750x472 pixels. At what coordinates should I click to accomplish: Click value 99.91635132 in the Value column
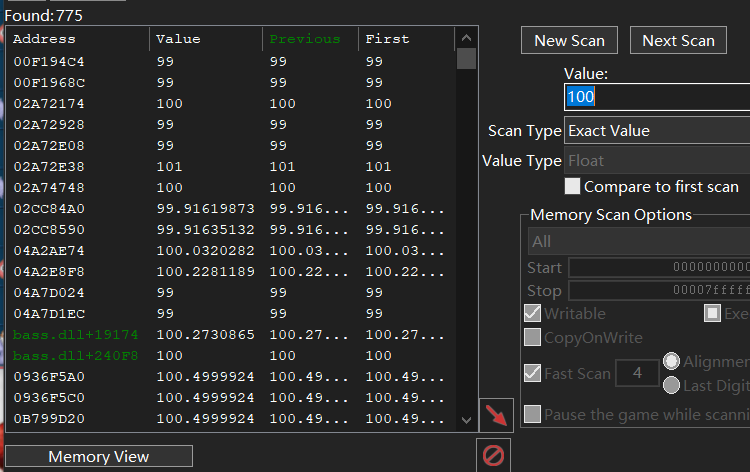[206, 230]
